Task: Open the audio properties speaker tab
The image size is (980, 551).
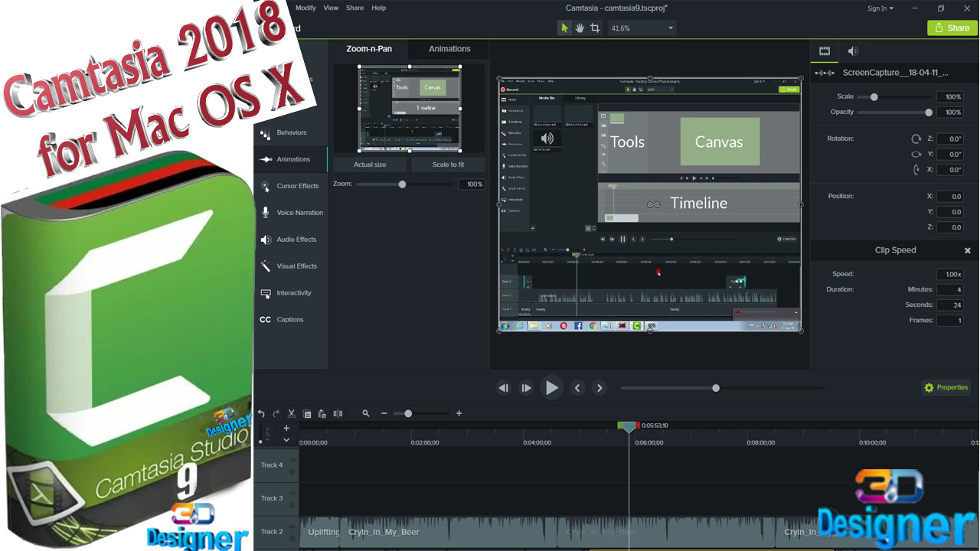Action: point(853,51)
